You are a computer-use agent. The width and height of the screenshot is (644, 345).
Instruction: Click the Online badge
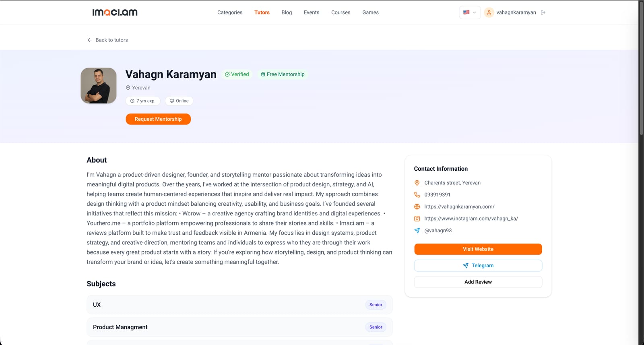click(179, 101)
